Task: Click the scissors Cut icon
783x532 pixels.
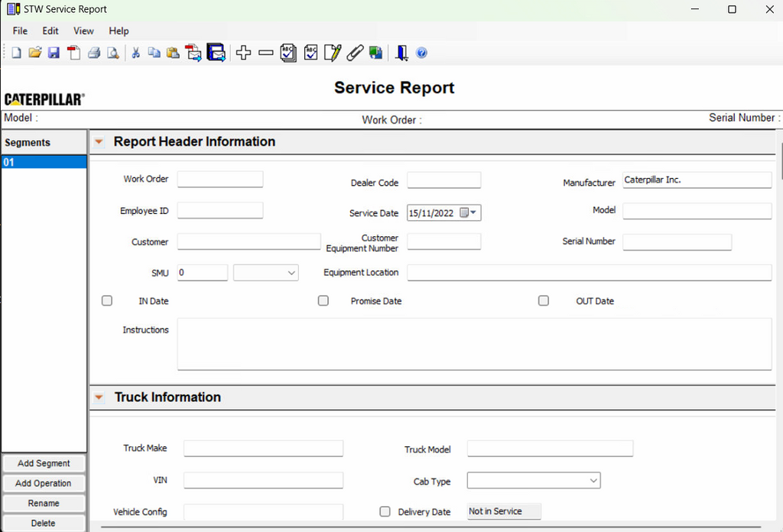Action: pos(135,53)
